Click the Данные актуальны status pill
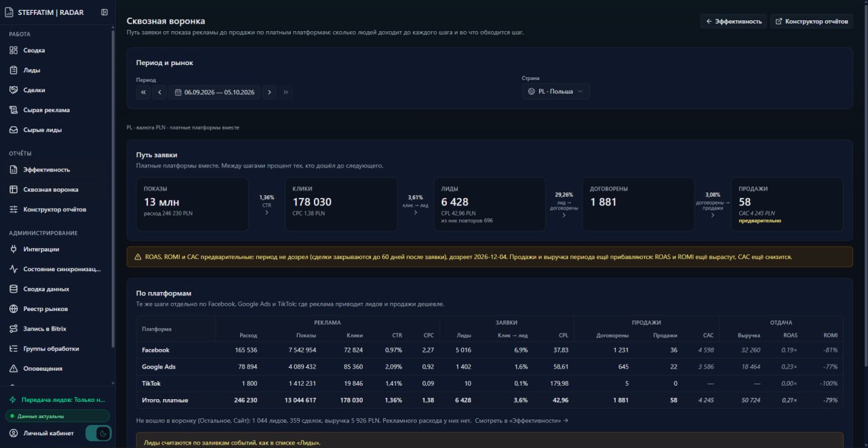 coord(57,416)
